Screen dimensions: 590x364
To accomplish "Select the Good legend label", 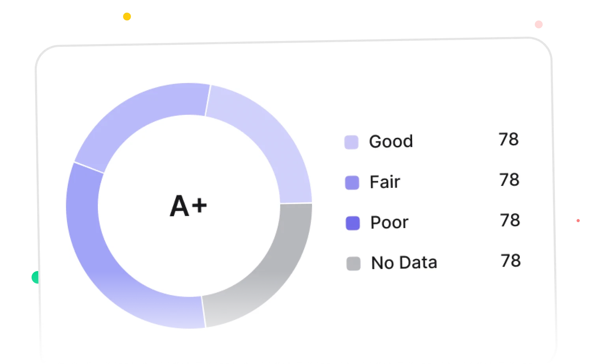I will (391, 141).
